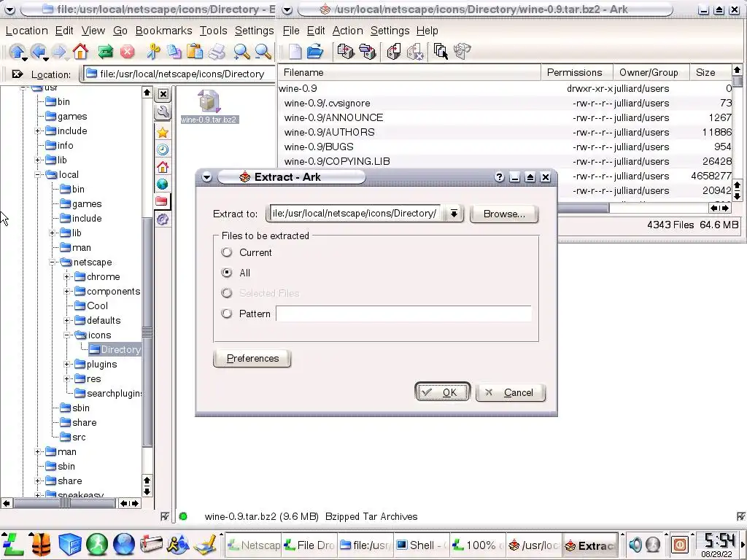Expand the res folder in tree
Image resolution: width=747 pixels, height=560 pixels.
pos(67,379)
